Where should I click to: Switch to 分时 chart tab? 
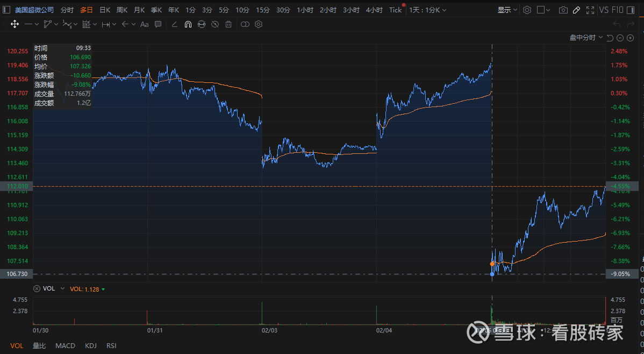coord(67,10)
